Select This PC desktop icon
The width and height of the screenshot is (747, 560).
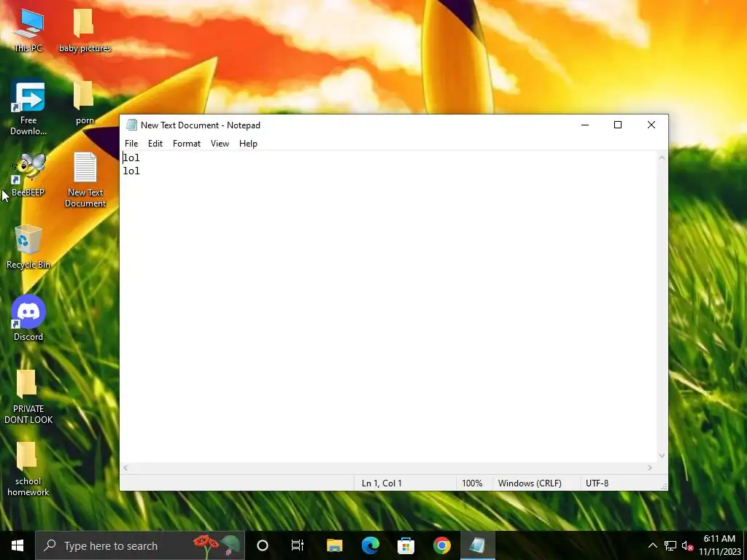point(28,31)
